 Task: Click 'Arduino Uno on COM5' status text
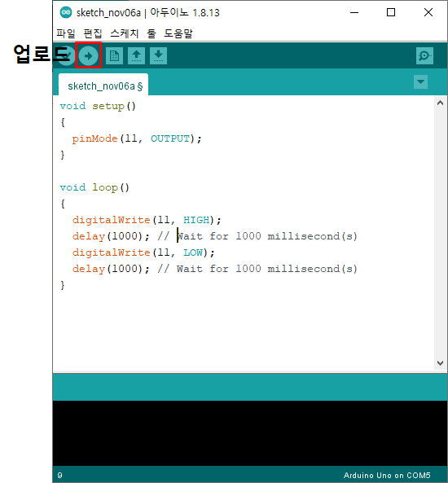387,476
